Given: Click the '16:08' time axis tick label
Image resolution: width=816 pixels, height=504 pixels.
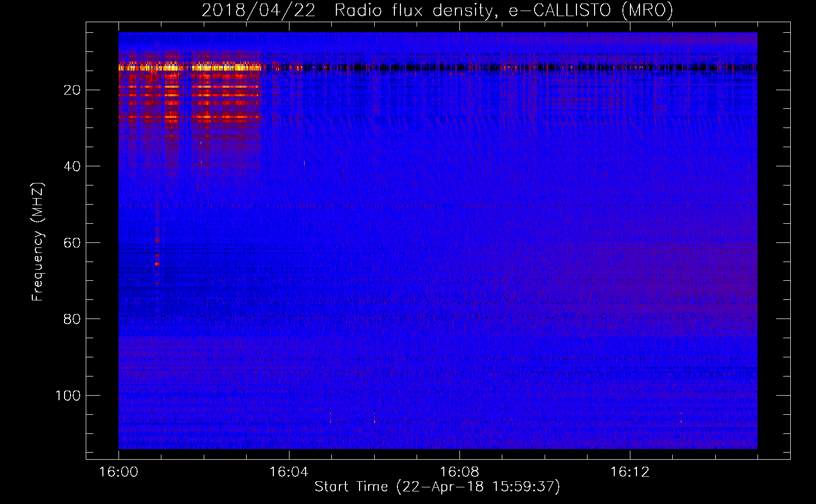Looking at the screenshot, I should (459, 472).
